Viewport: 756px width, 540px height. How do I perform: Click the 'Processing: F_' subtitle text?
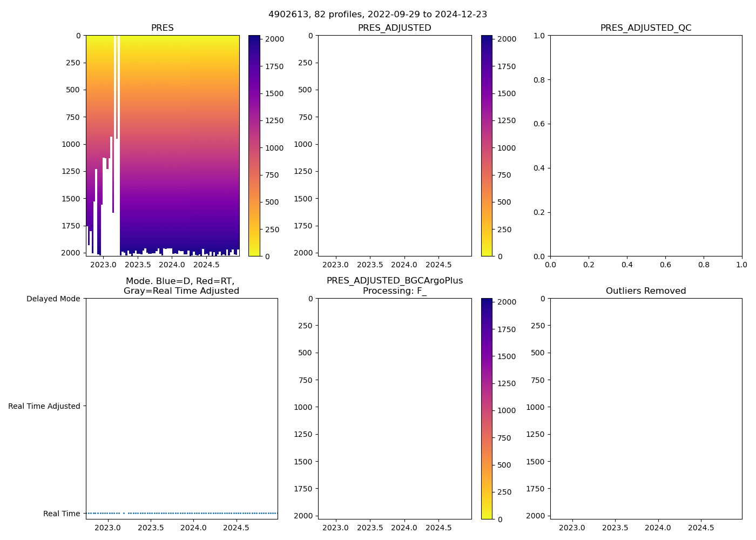point(394,291)
